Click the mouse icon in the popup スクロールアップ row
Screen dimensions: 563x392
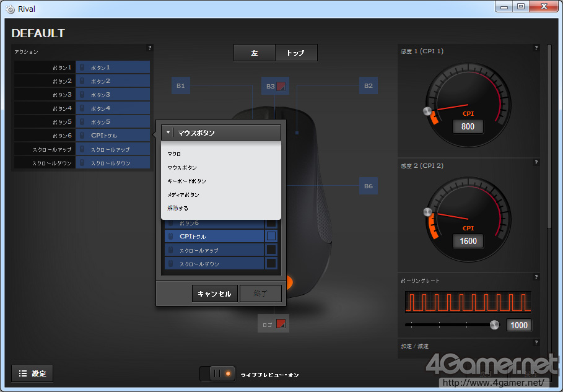point(171,250)
